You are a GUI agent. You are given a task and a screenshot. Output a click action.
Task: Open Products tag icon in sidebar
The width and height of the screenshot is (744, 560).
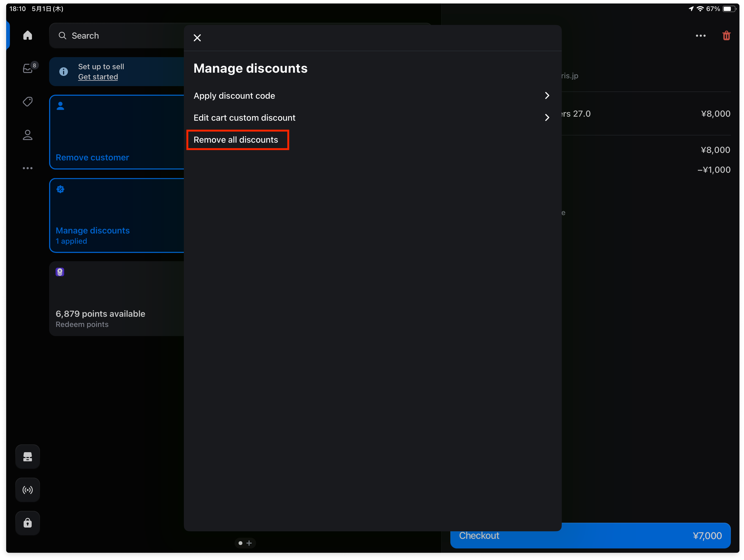[x=28, y=101]
